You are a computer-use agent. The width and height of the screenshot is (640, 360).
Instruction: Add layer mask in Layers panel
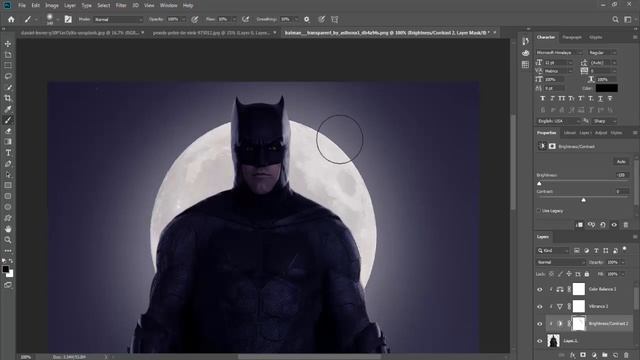point(583,356)
